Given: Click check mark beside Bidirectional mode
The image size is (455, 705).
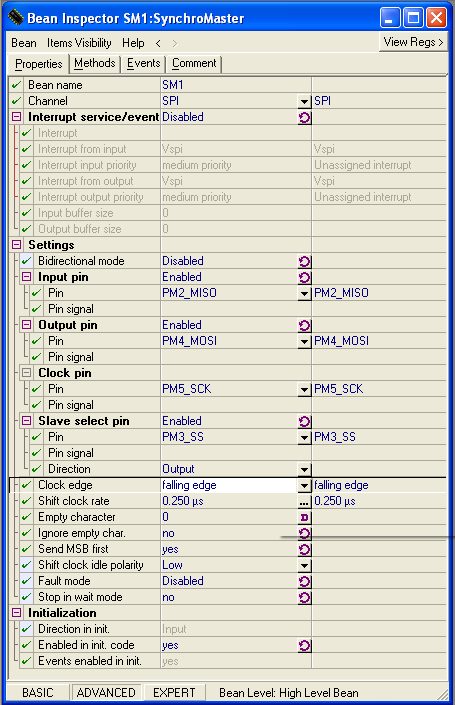Looking at the screenshot, I should 27,261.
